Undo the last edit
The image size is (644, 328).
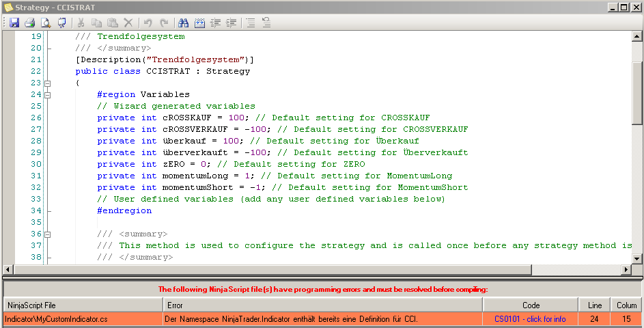(x=148, y=23)
